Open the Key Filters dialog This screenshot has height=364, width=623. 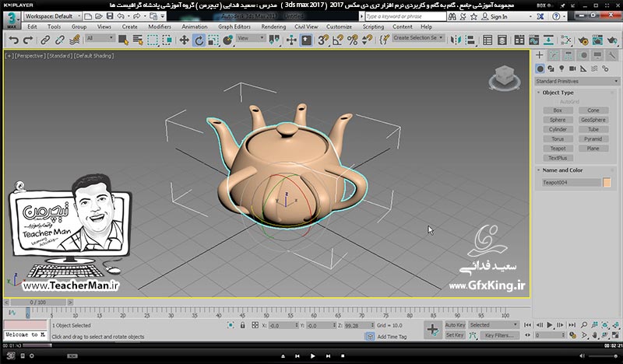coord(499,335)
